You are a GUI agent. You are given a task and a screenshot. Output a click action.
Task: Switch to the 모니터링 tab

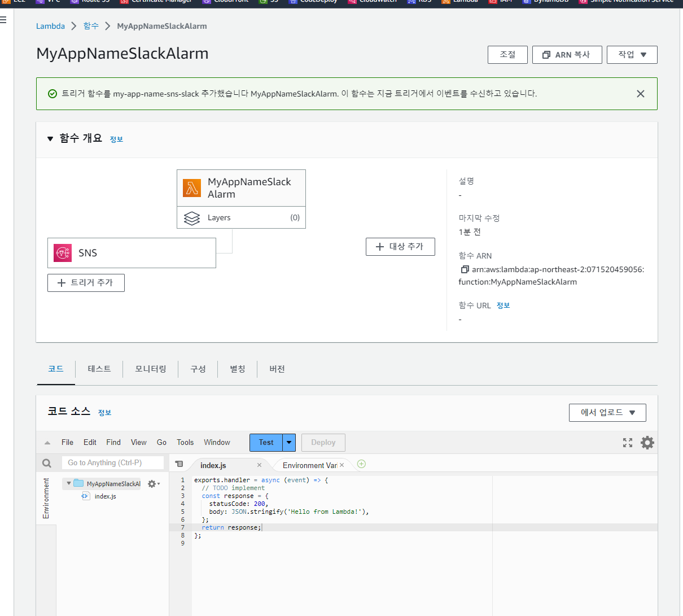(x=151, y=369)
